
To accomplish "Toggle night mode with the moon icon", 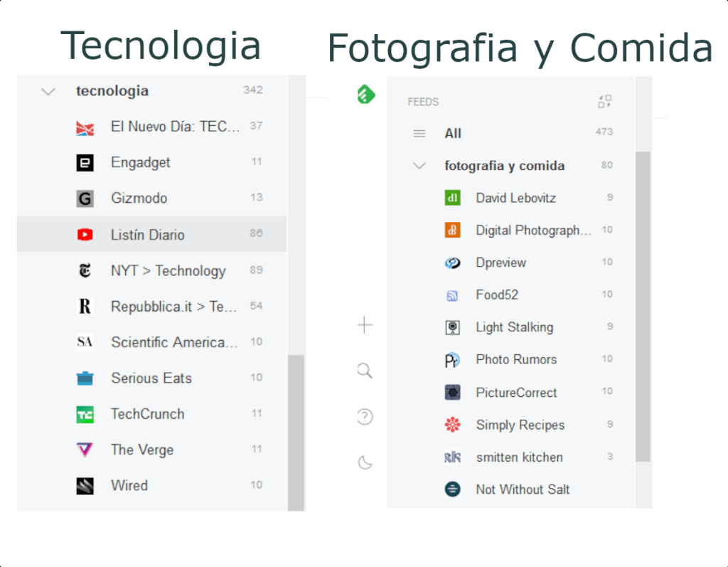I will click(365, 463).
